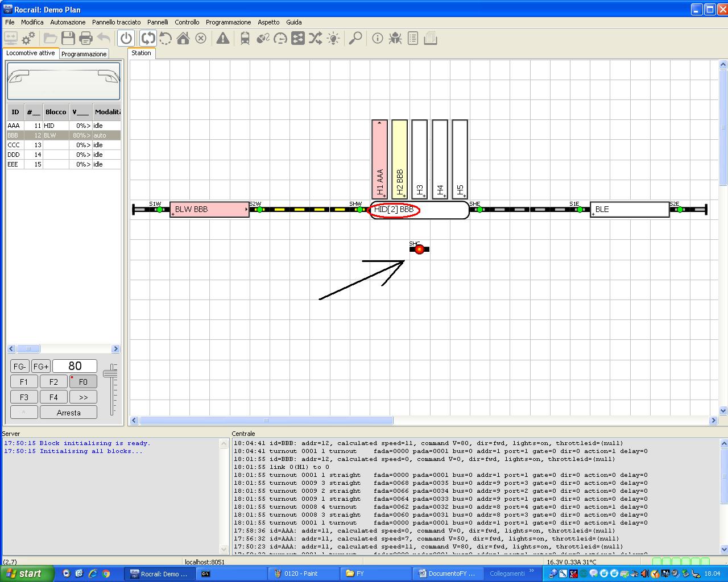Click the stacked pages icon
728x582 pixels.
(x=431, y=38)
